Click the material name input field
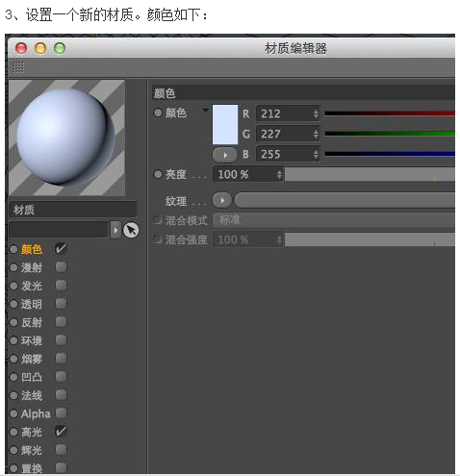The width and height of the screenshot is (460, 476). coord(60,230)
